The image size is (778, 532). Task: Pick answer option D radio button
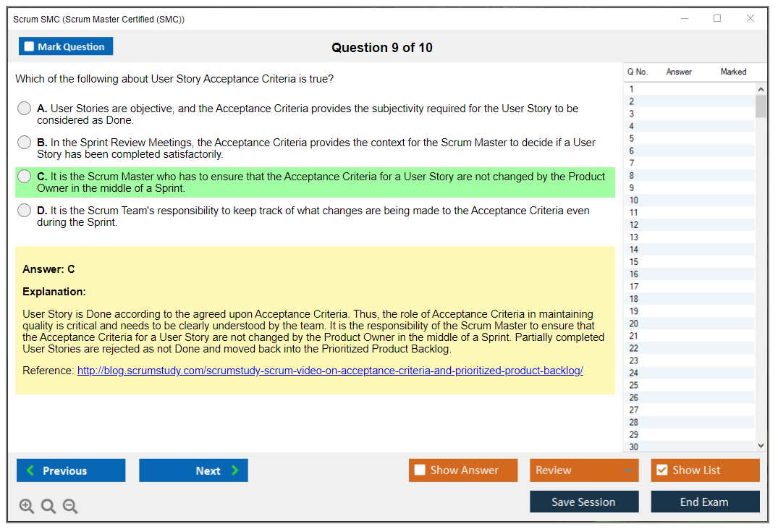pyautogui.click(x=25, y=211)
